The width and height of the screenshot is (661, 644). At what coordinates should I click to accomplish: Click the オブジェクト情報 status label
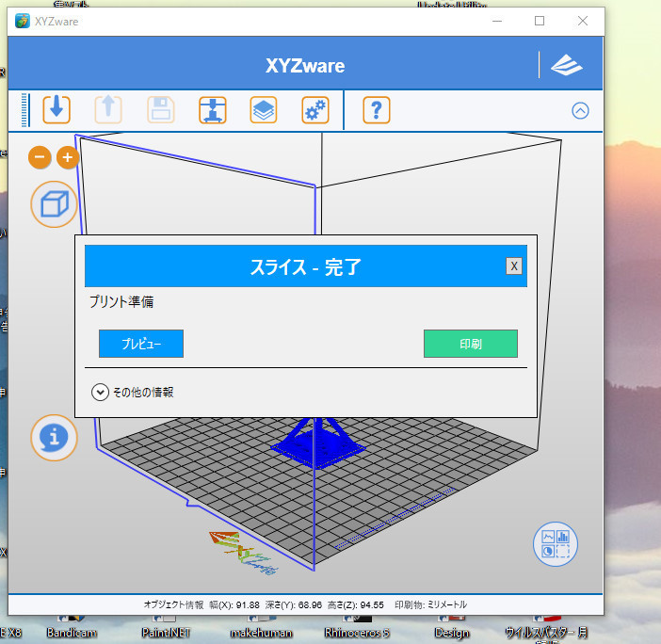point(173,605)
